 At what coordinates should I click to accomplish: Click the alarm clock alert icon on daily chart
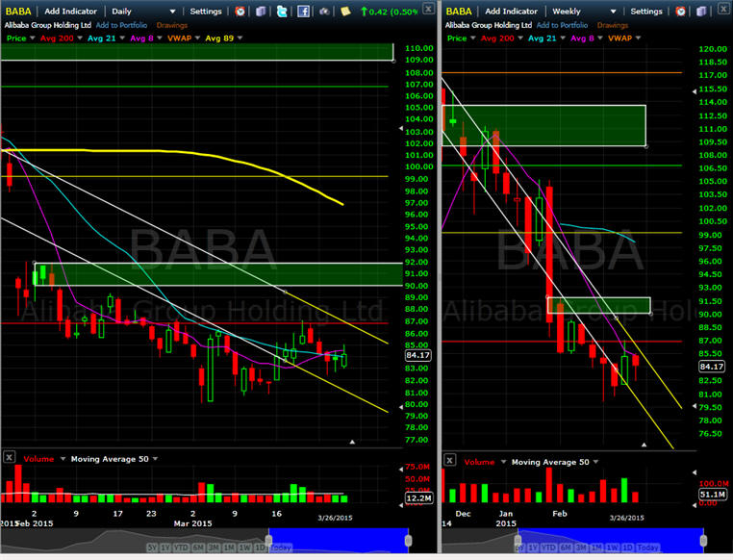pyautogui.click(x=240, y=11)
